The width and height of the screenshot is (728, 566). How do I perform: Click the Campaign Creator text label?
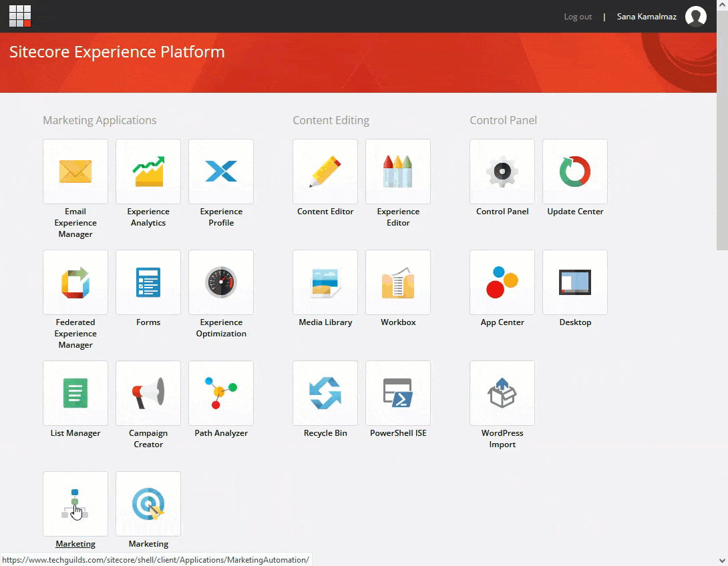(148, 439)
